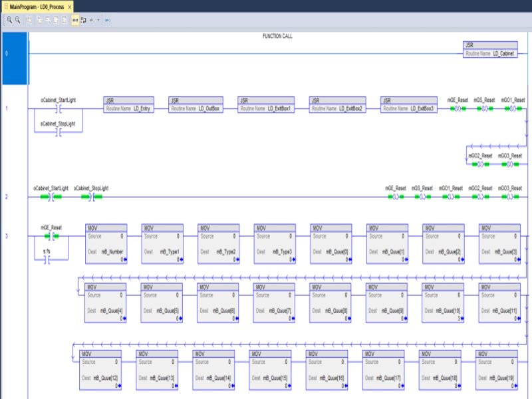This screenshot has height=399, width=532.
Task: Click the toolbar icon right of abcd button
Action: click(x=82, y=20)
